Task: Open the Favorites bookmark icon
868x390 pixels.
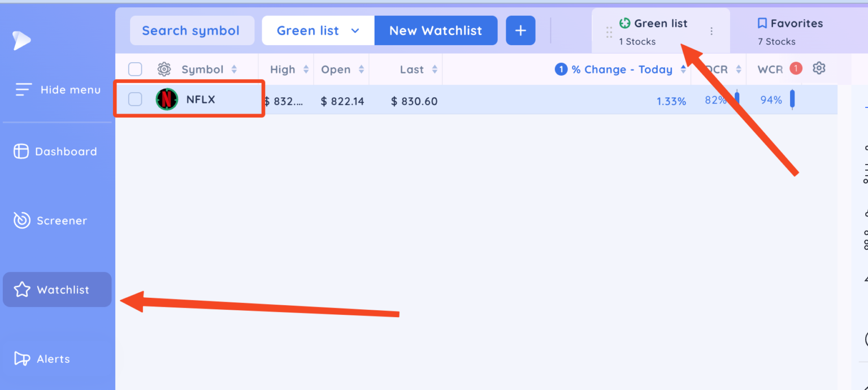Action: [763, 23]
